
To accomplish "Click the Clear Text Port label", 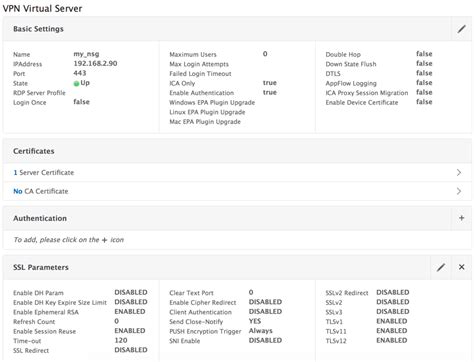I will (191, 293).
